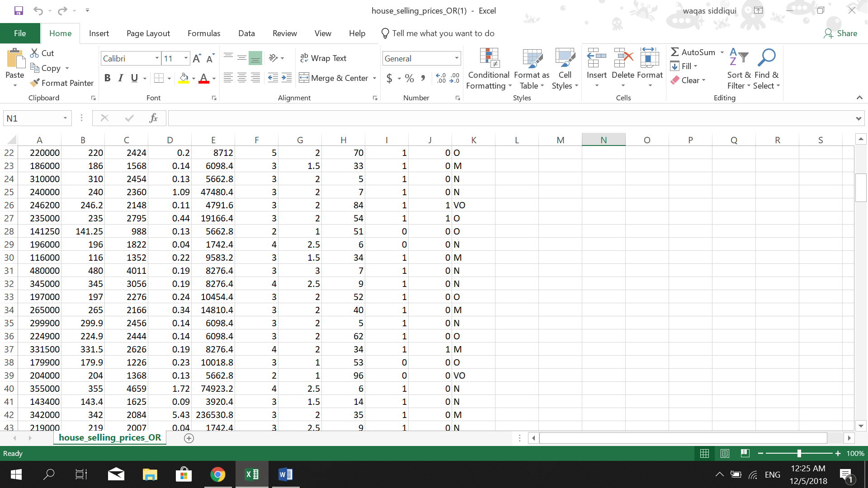
Task: Open the font name dropdown
Action: point(157,58)
